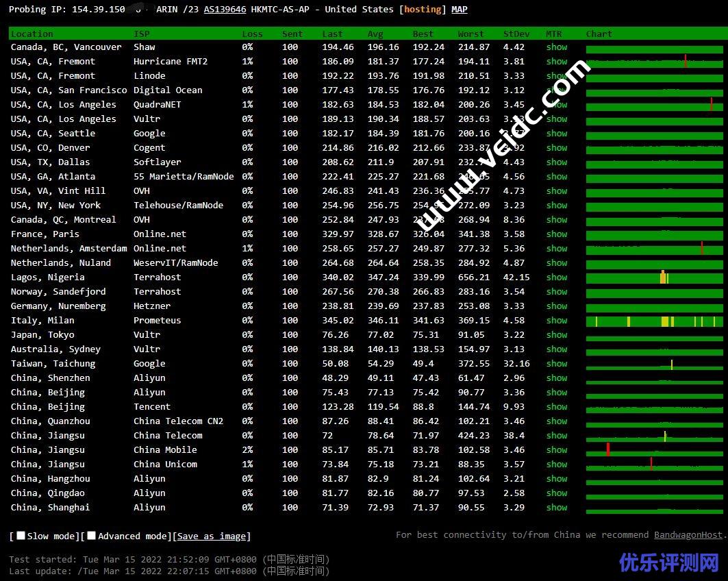Select the probing IP address 154.39.150
Image resolution: width=728 pixels, height=581 pixels.
(99, 10)
